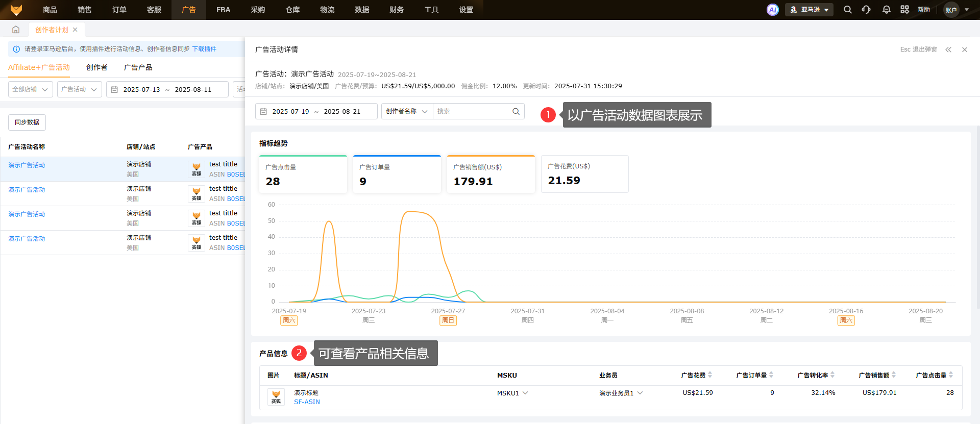
Task: Sort table by 广告花费 column
Action: coord(709,375)
